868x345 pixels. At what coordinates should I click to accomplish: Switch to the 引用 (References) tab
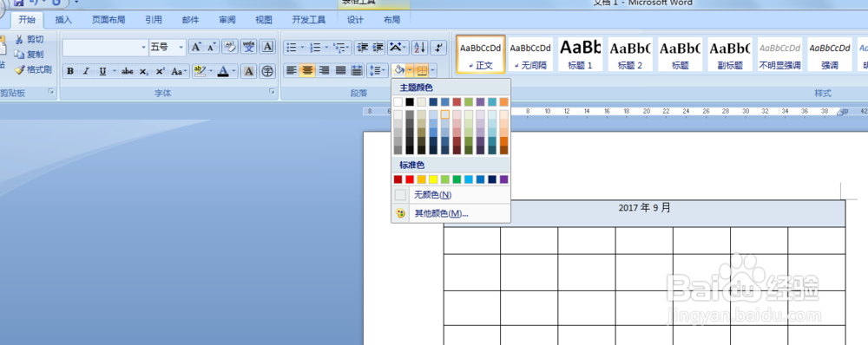pos(154,20)
